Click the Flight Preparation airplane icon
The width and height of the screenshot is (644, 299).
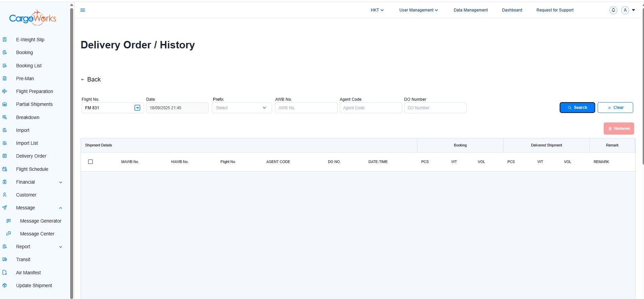point(5,91)
